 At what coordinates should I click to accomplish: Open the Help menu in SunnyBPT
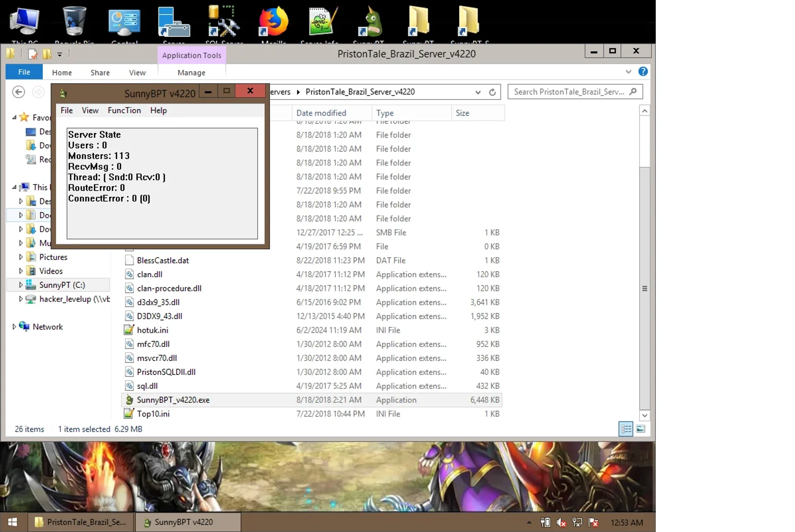(158, 111)
